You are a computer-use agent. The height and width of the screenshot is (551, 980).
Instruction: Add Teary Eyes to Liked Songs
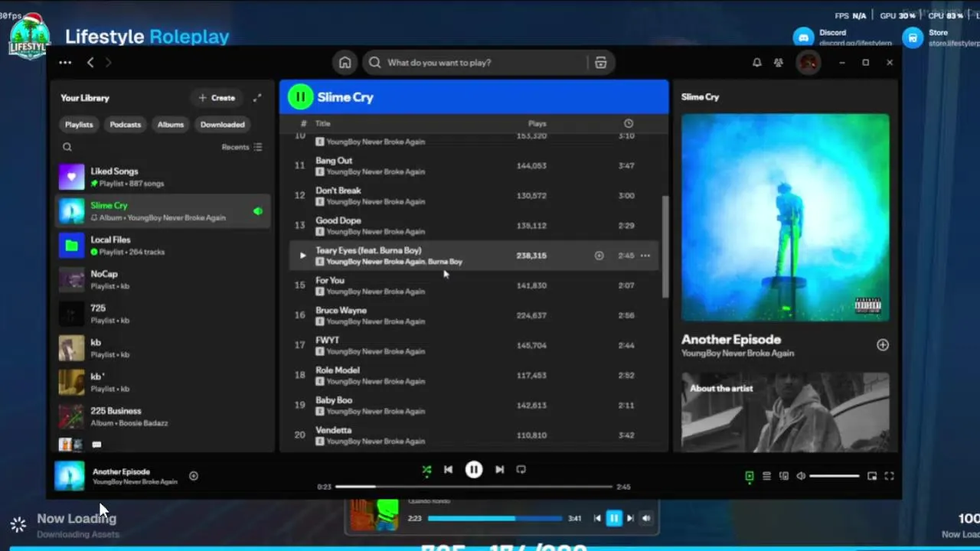599,256
